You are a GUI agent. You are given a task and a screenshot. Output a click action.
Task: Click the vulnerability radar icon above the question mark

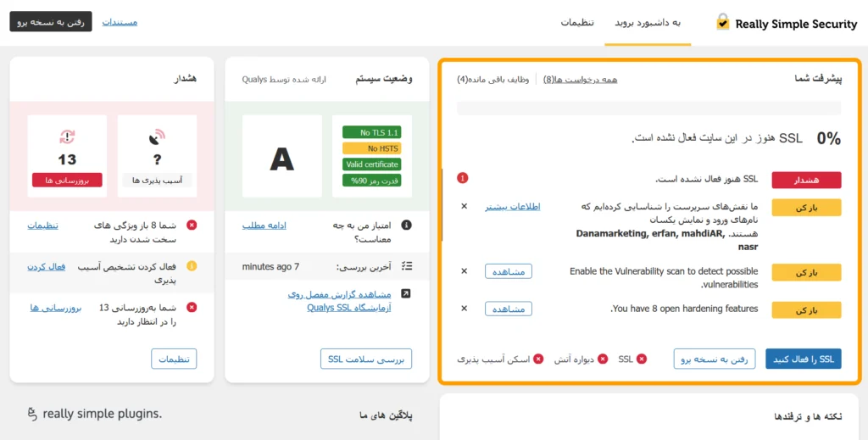tap(157, 136)
